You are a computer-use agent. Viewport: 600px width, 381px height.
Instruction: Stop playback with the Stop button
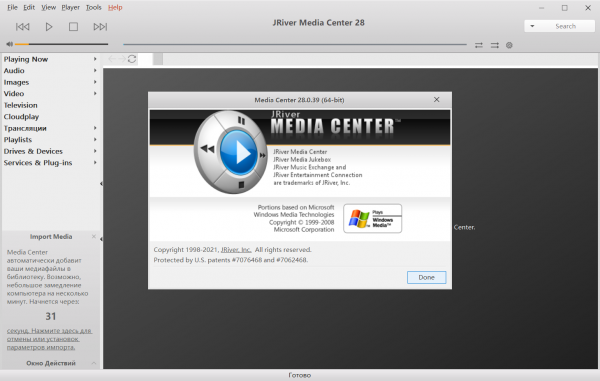[x=73, y=27]
